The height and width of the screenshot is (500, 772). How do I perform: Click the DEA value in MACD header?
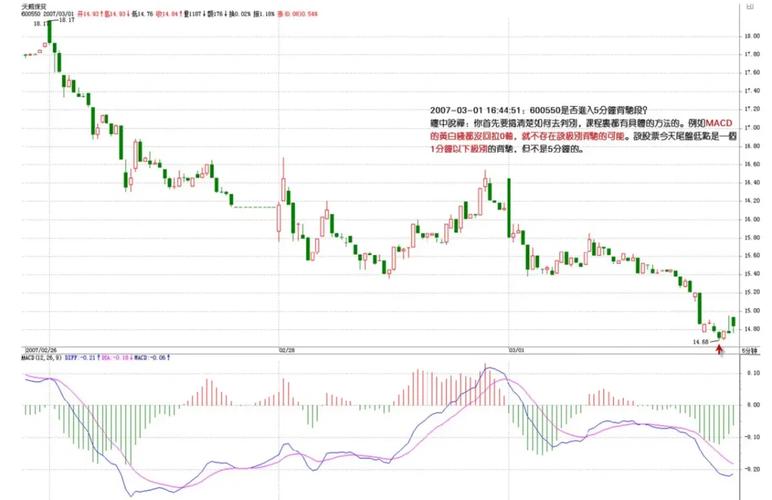[x=113, y=357]
